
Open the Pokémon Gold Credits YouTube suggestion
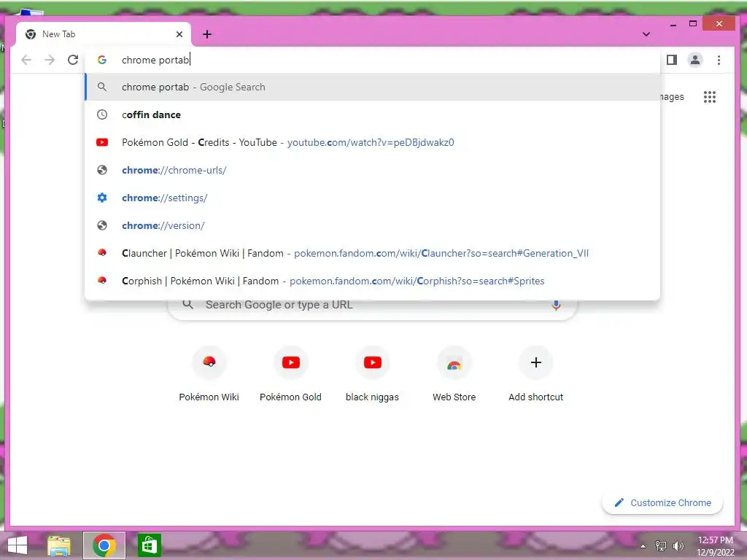373,142
